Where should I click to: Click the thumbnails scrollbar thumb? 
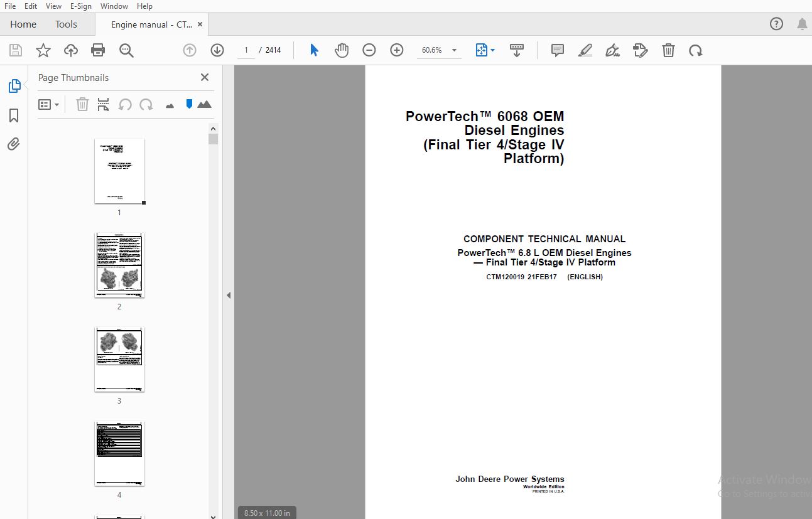(214, 139)
